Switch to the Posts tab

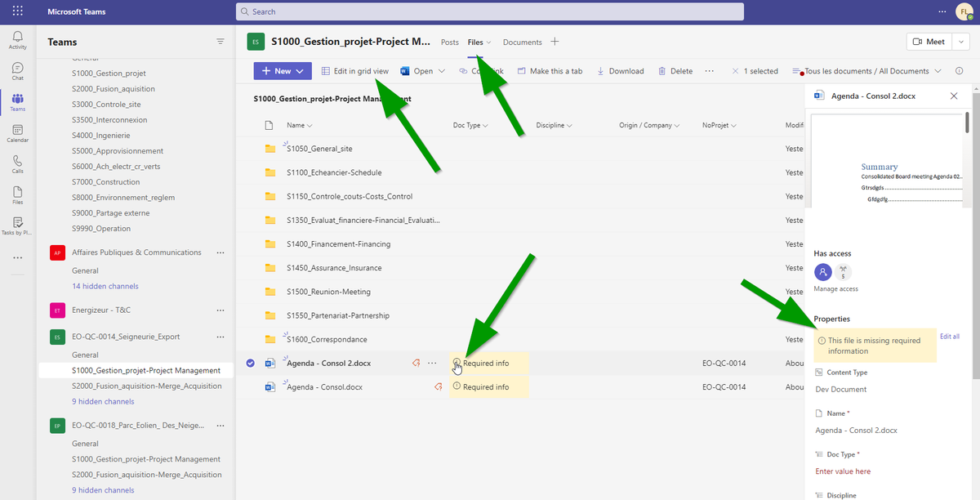click(449, 42)
